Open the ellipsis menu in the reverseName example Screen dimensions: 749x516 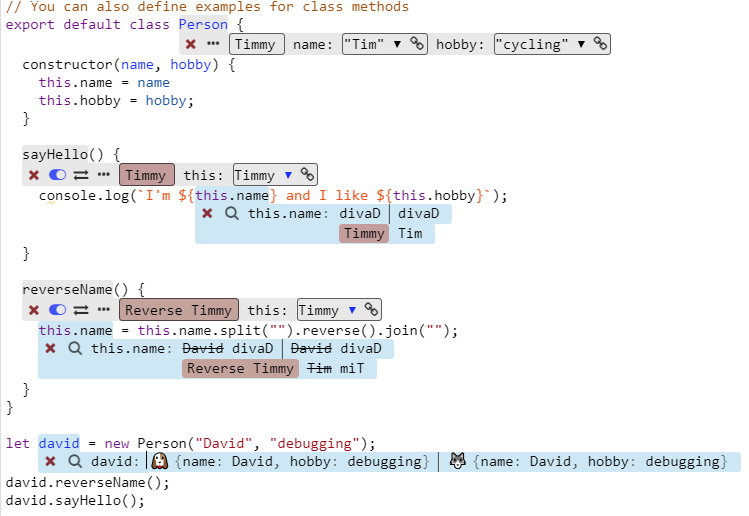(103, 310)
